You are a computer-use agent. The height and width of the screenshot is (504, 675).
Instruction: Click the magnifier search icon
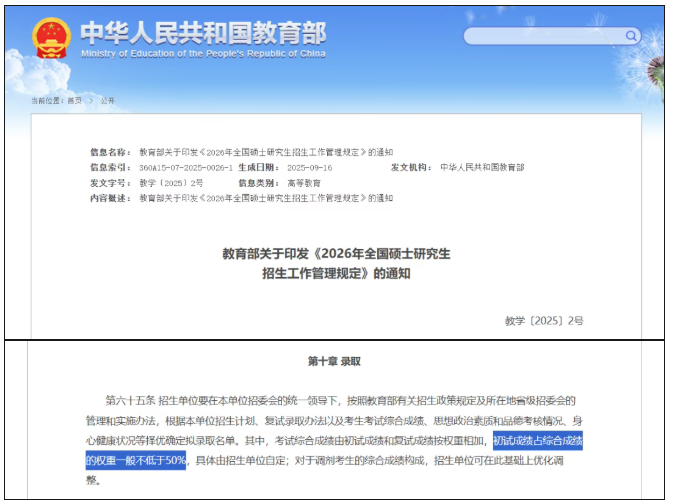click(630, 35)
